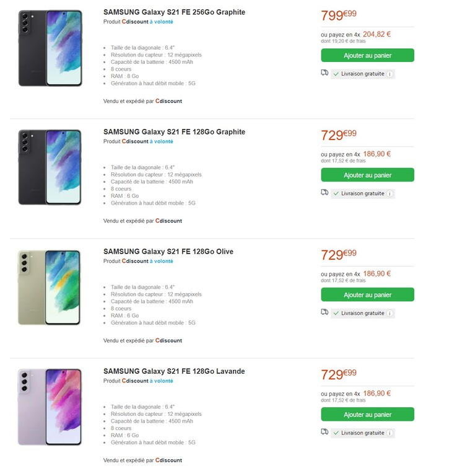Click delivery truck icon for 256Go Graphite
The width and height of the screenshot is (457, 476).
[324, 73]
